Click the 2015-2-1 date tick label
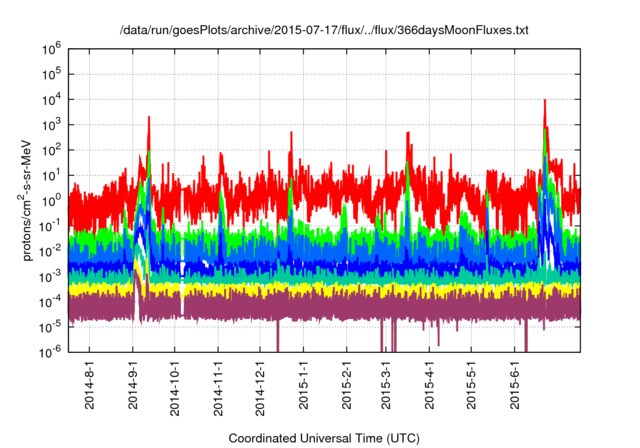Screen dimensions: 640x448 coord(345,386)
